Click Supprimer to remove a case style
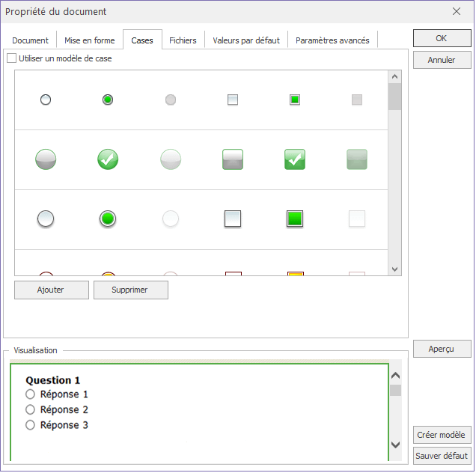Viewport: 476px width, 473px height. pyautogui.click(x=131, y=290)
